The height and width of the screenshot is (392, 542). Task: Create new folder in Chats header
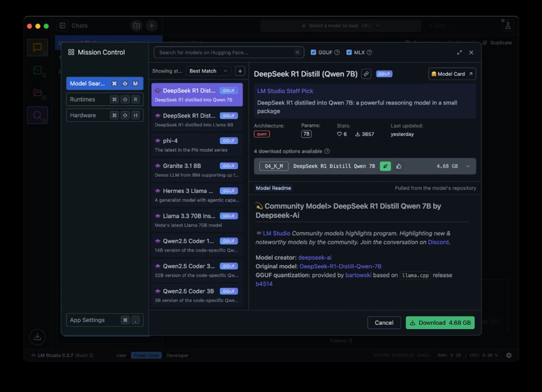[x=137, y=25]
